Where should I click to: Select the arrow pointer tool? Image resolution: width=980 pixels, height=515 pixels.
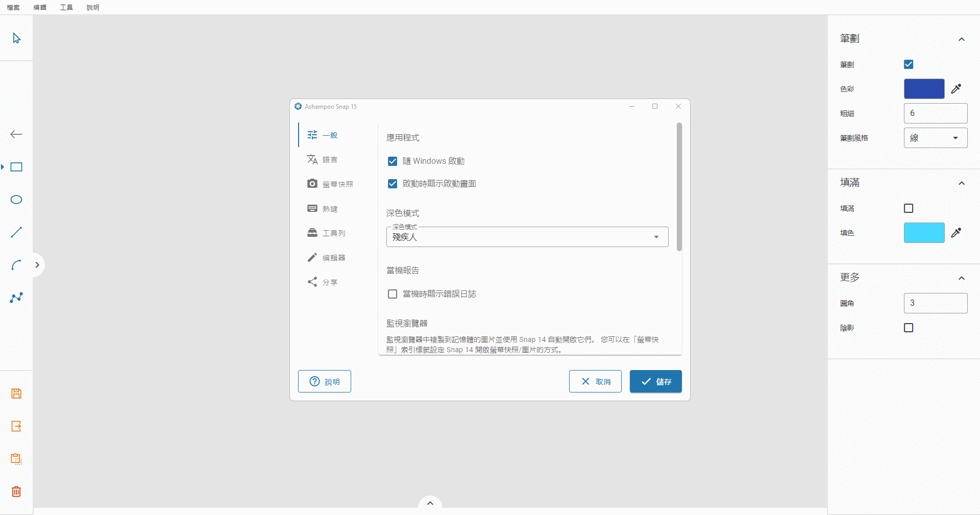[16, 38]
